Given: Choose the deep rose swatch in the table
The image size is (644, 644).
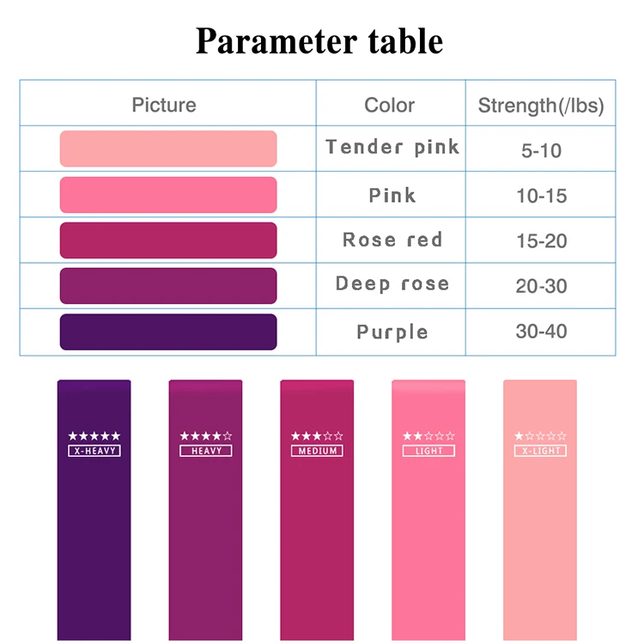Looking at the screenshot, I should (x=168, y=286).
